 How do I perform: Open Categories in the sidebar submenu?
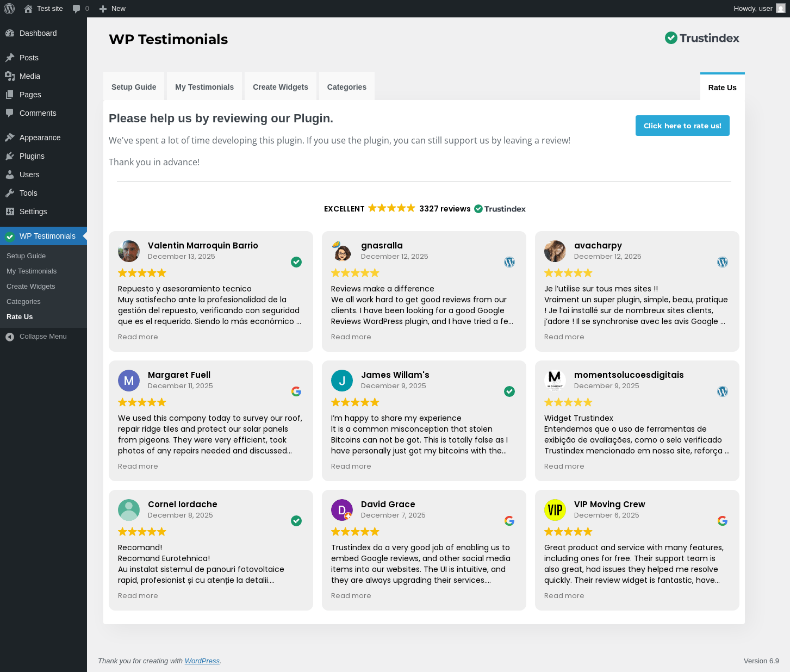coord(23,302)
